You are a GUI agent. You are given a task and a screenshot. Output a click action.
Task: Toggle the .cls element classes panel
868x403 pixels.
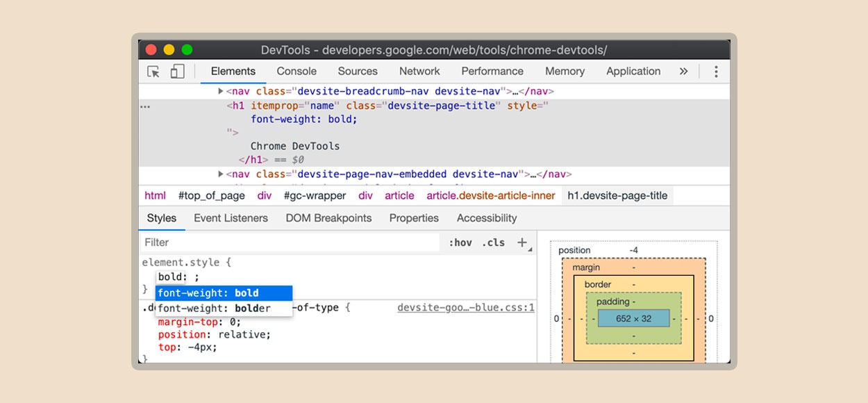coord(494,242)
